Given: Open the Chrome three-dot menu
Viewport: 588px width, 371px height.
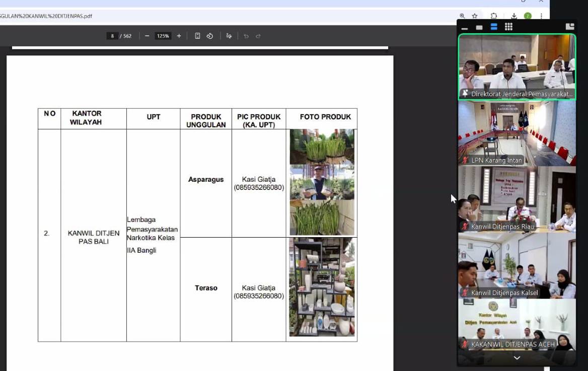Looking at the screenshot, I should click(541, 16).
